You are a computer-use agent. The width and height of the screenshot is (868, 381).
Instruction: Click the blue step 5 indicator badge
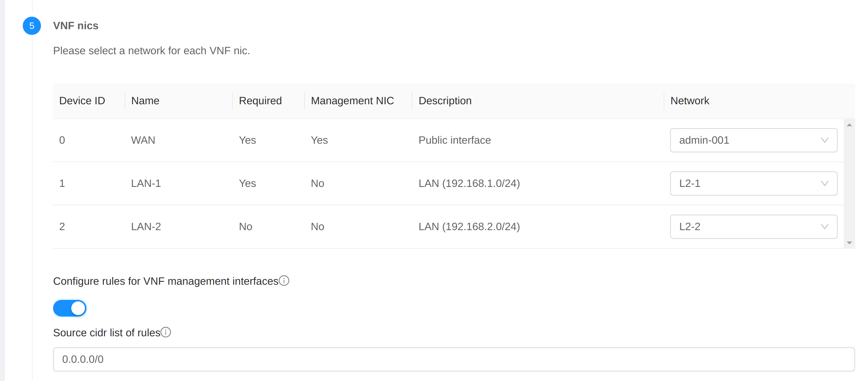pos(32,26)
